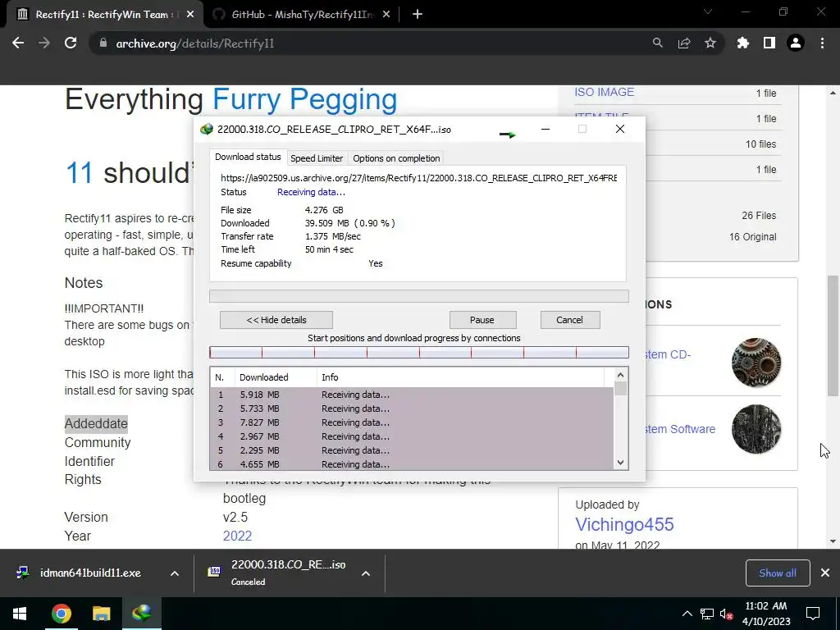Select connection 6 row with 4.655 MB
The width and height of the screenshot is (840, 630).
(x=412, y=464)
